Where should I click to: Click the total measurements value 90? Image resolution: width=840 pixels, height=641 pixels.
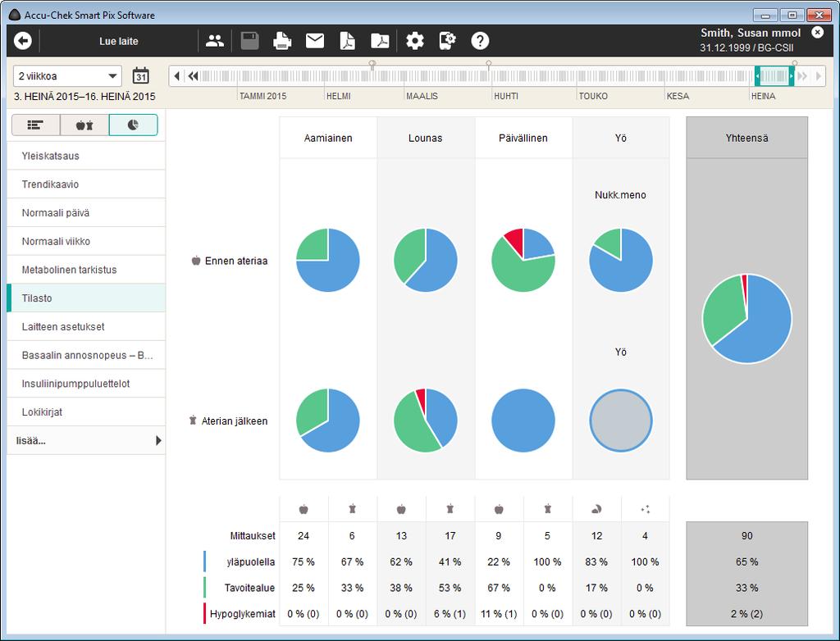click(746, 535)
